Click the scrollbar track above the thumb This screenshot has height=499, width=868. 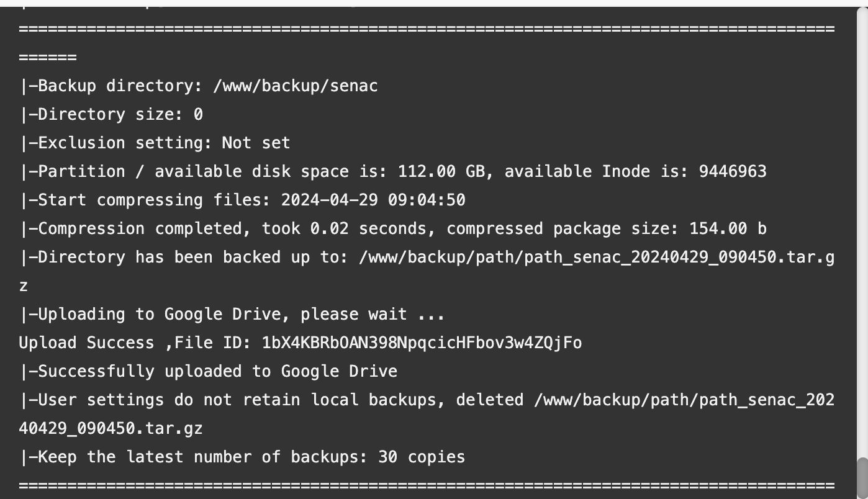(x=862, y=236)
